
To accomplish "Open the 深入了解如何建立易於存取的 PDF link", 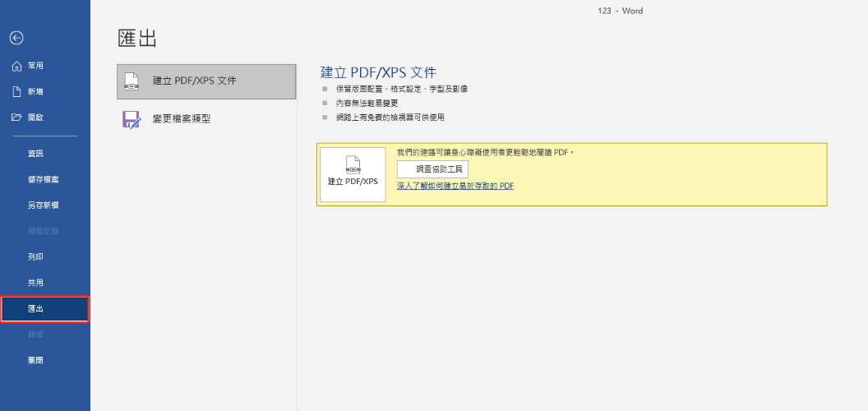I will 455,186.
